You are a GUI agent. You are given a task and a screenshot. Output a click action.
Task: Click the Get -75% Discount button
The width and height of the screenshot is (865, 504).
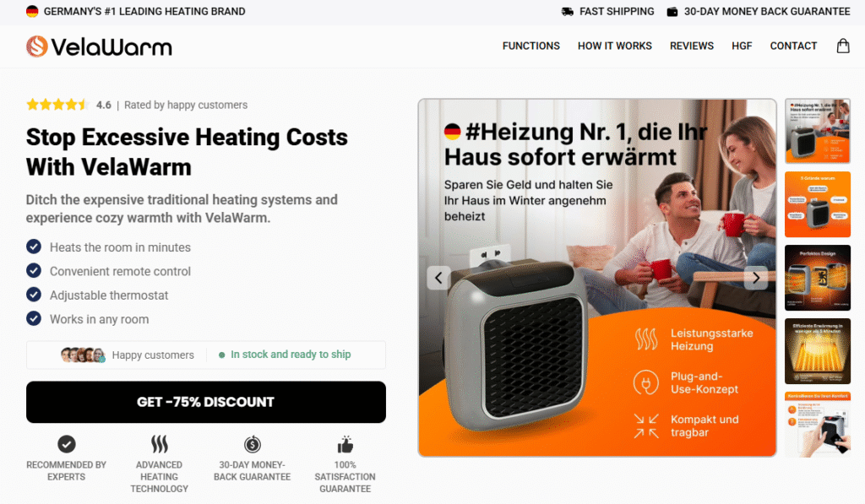pos(206,402)
